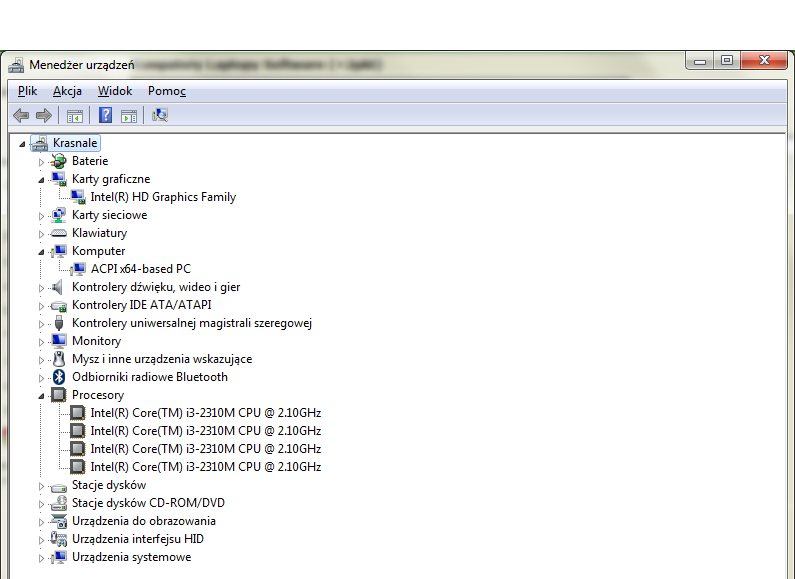The image size is (795, 579).
Task: Click the mouse devices icon
Action: click(59, 359)
